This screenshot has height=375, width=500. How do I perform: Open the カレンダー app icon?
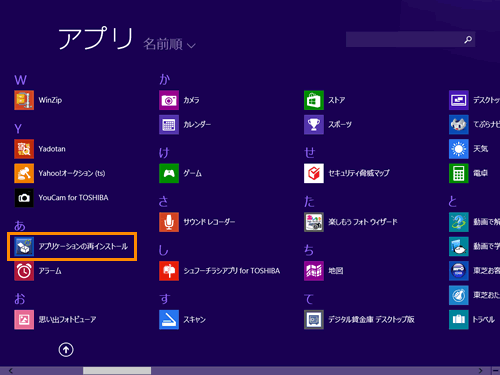click(x=169, y=125)
